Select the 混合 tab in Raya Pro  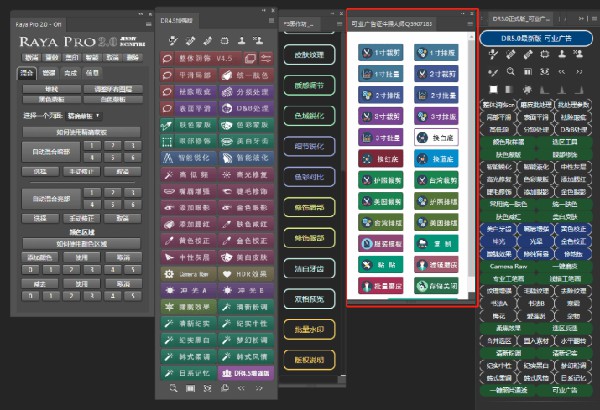tap(26, 73)
